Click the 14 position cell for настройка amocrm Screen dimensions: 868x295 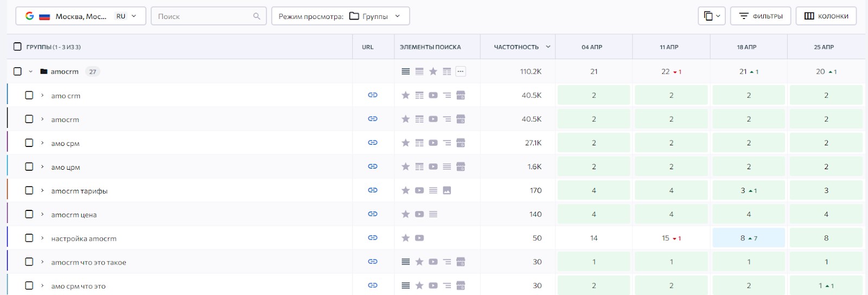594,238
